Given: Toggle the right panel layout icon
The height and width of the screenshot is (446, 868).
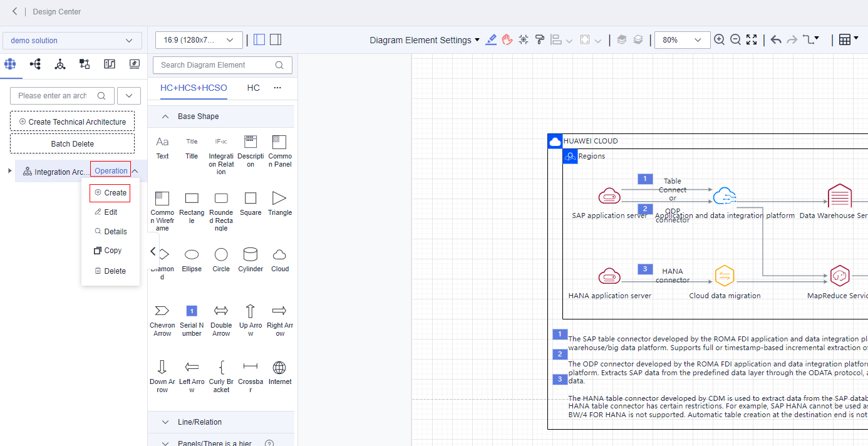Looking at the screenshot, I should click(x=276, y=40).
